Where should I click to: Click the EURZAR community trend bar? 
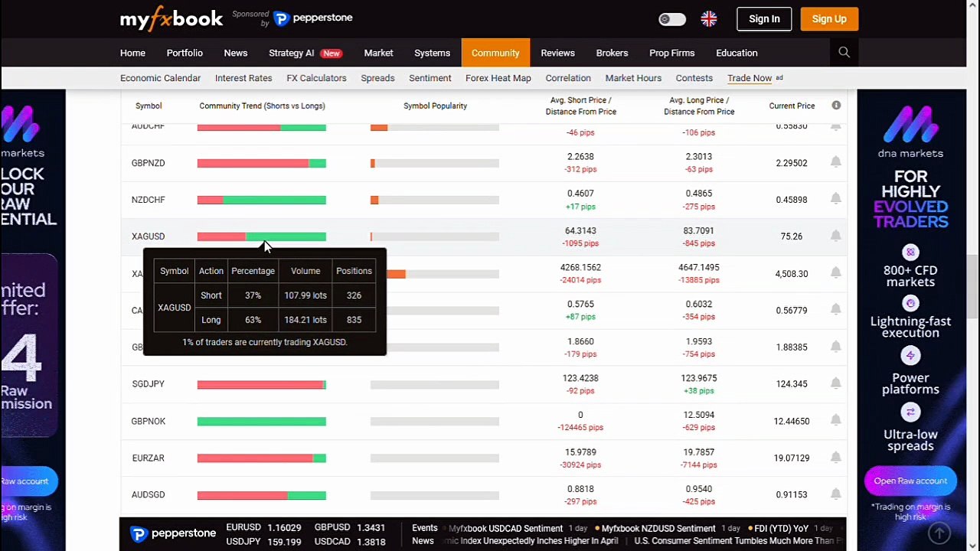[262, 458]
